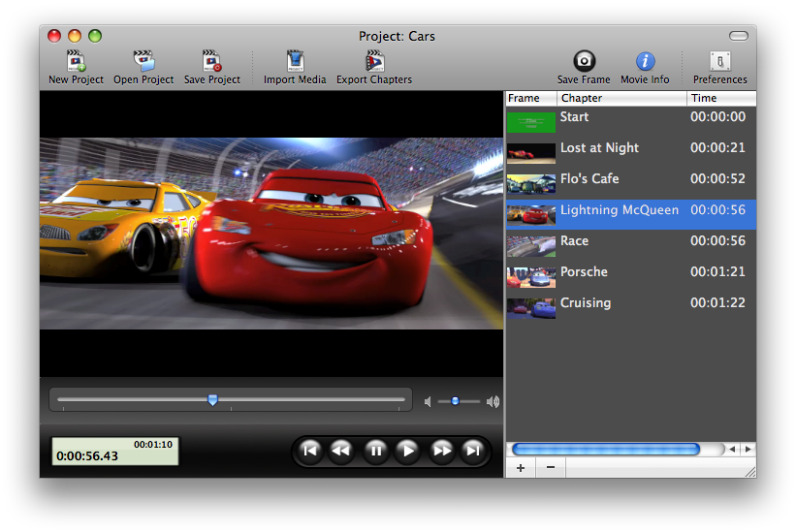
Task: Play the video
Action: 407,451
